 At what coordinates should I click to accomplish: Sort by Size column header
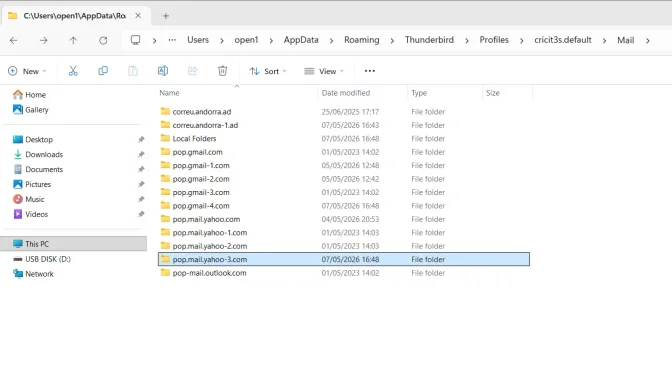pos(493,93)
